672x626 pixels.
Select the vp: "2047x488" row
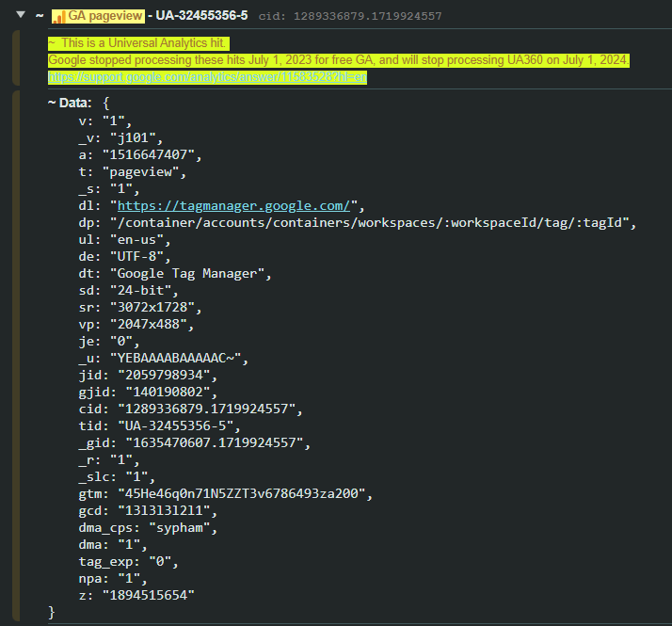136,325
